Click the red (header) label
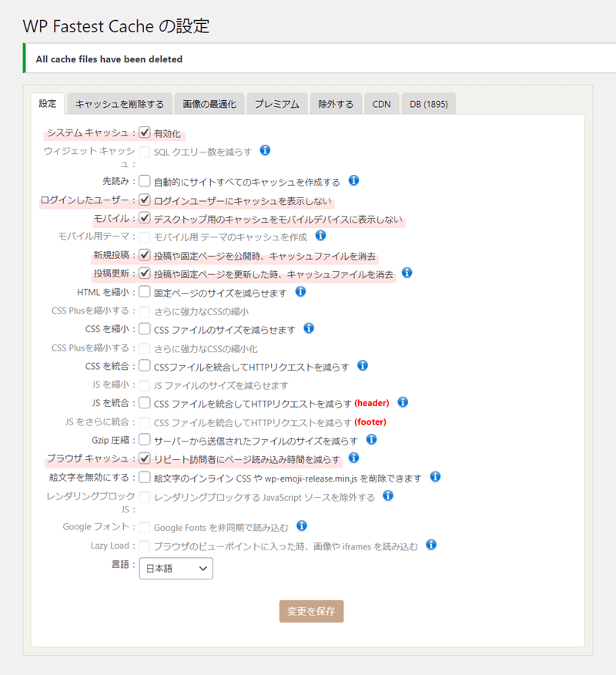Image resolution: width=616 pixels, height=675 pixels. pos(372,403)
